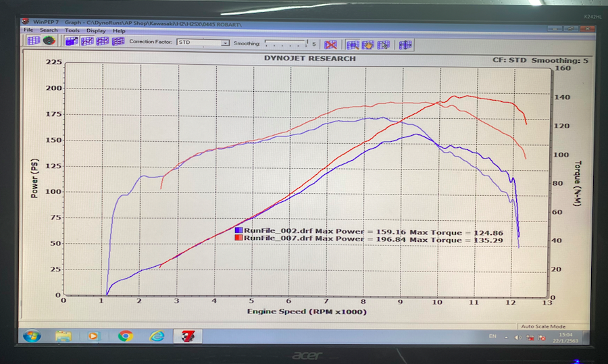Open the Windows Start button

click(32, 336)
